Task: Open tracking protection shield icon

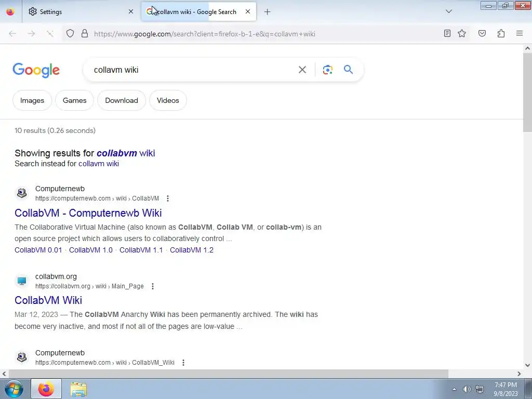Action: [x=70, y=34]
